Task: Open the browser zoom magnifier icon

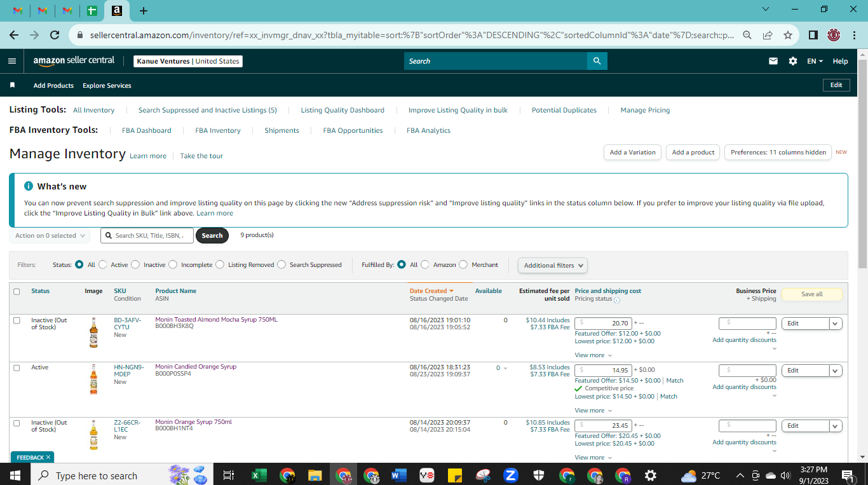Action: tap(747, 35)
